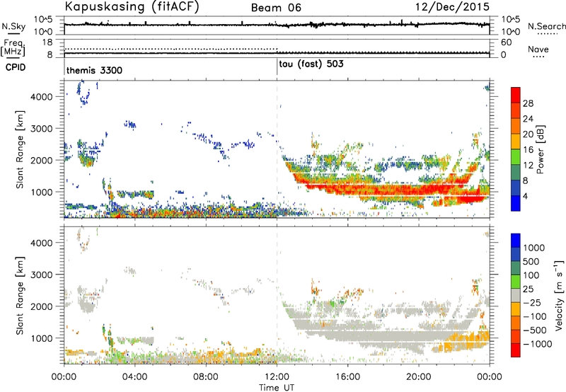
Task: Click the 3000 range tick in velocity panel
Action: click(x=42, y=275)
